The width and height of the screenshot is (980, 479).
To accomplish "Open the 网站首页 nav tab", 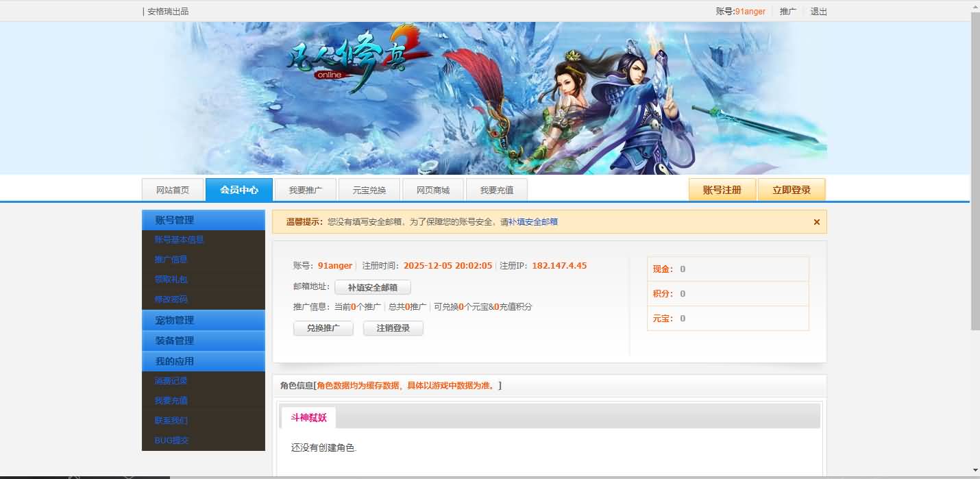I will (173, 190).
